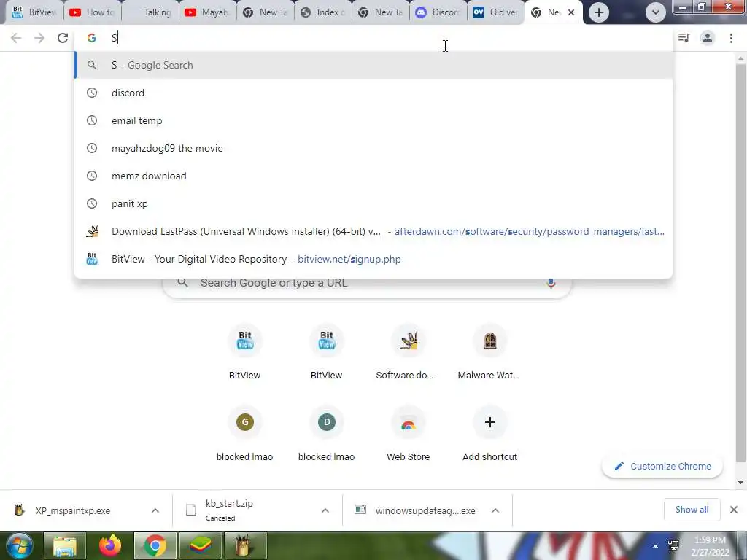Open the 'blocked lmao' D shortcut
The height and width of the screenshot is (560, 747).
[x=326, y=434]
